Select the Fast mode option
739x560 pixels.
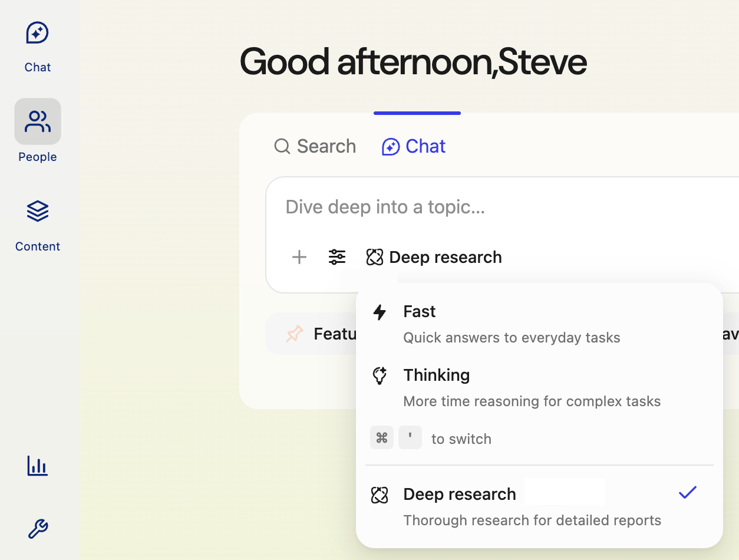[x=420, y=312]
